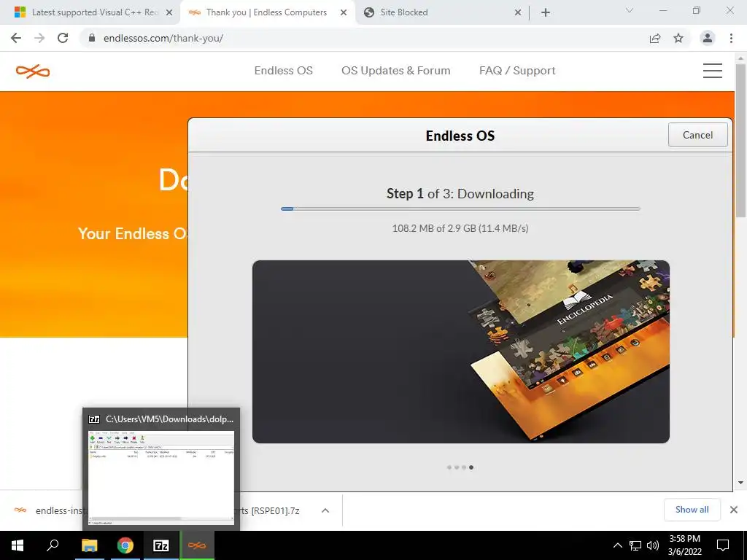Open the notification center icon

[x=723, y=545]
